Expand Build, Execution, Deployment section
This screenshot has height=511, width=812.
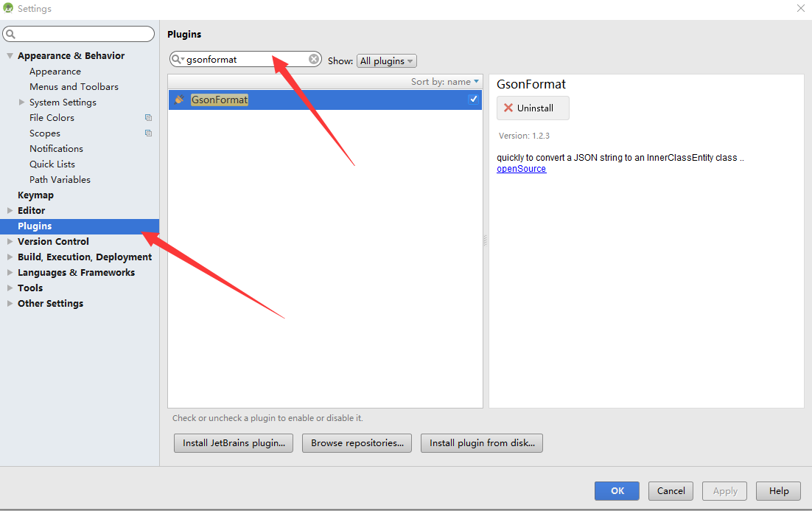click(10, 257)
